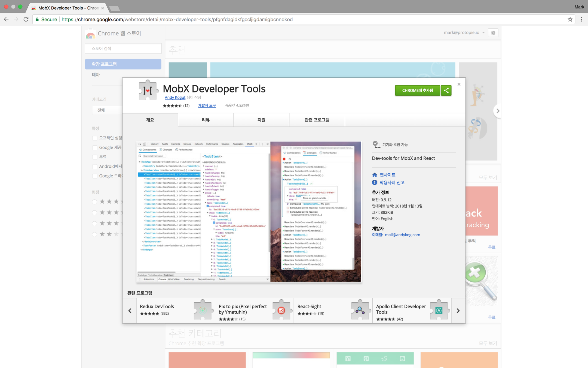Open Chrome three-dot menu
The height and width of the screenshot is (368, 588).
tap(581, 19)
